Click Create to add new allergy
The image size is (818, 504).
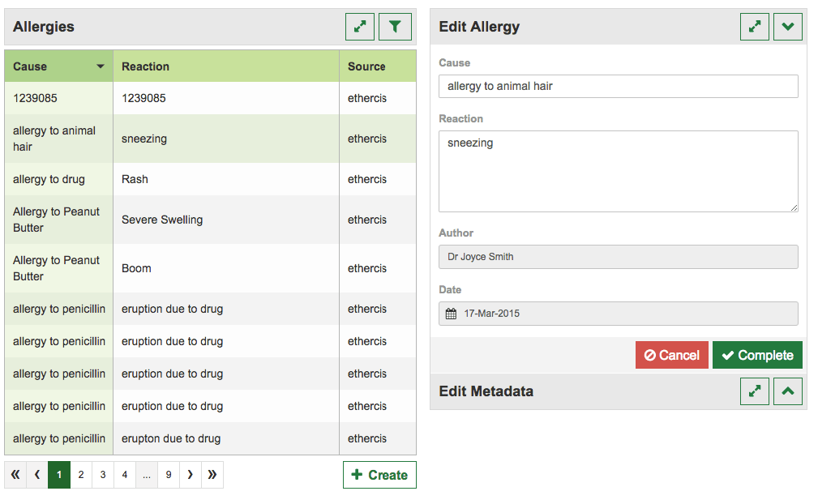point(379,475)
